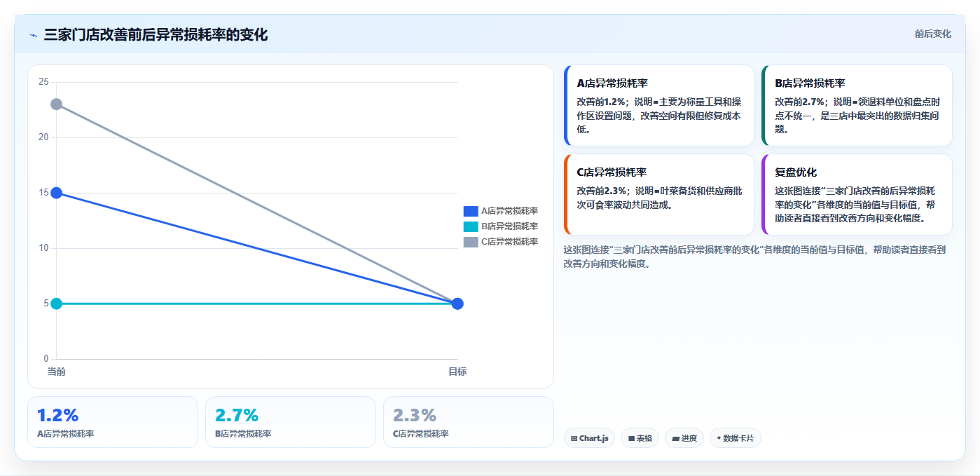Click the 前后变化 label in header
The image size is (980, 476).
pyautogui.click(x=933, y=34)
